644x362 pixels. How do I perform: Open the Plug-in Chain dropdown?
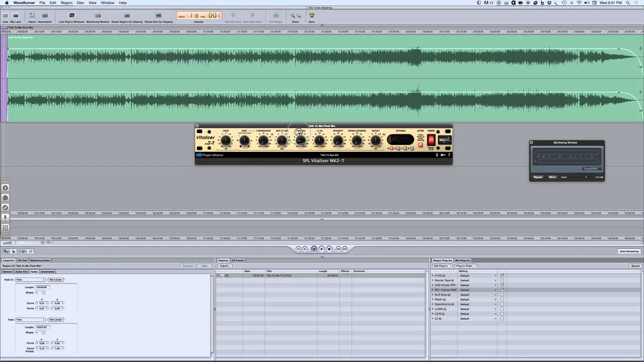[466, 266]
